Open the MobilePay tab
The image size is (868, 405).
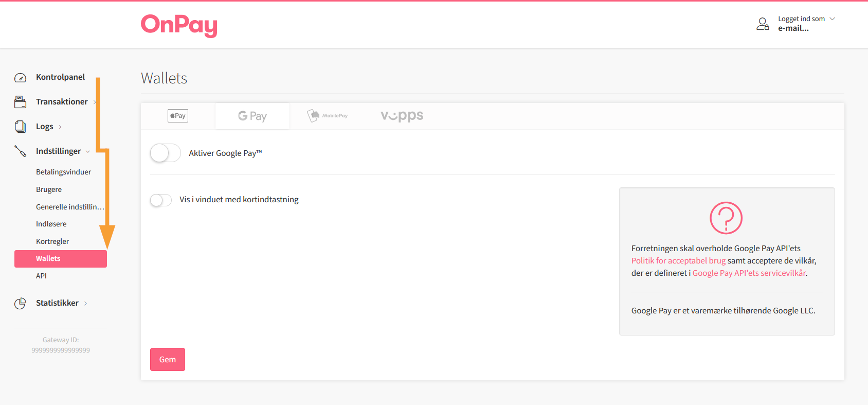coord(328,116)
